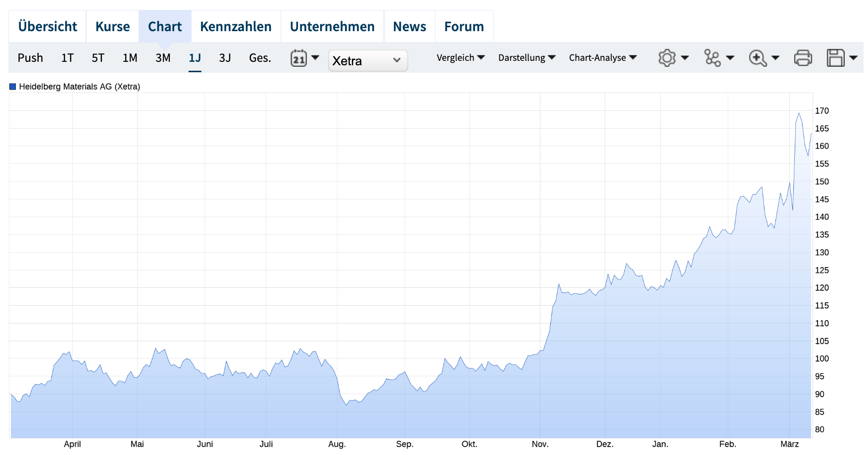Click the März label on the time axis
This screenshot has width=868, height=455.
pyautogui.click(x=789, y=444)
